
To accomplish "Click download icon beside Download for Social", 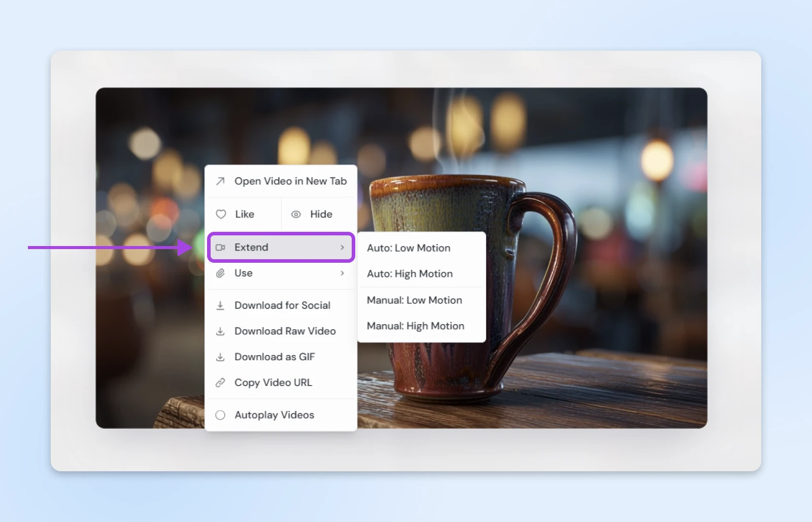I will click(220, 305).
